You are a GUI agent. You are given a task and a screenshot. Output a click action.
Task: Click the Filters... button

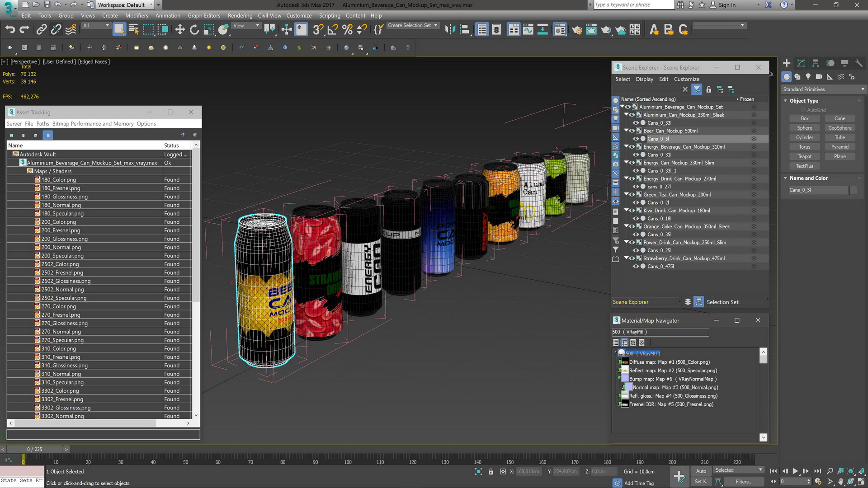tap(744, 482)
